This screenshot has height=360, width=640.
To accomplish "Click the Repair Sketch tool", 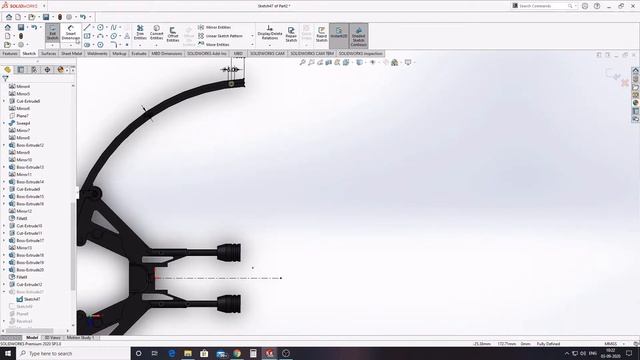I will click(291, 34).
